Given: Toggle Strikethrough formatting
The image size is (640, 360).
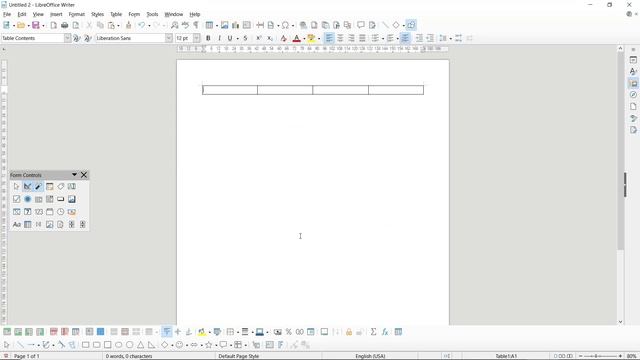Looking at the screenshot, I should (245, 38).
